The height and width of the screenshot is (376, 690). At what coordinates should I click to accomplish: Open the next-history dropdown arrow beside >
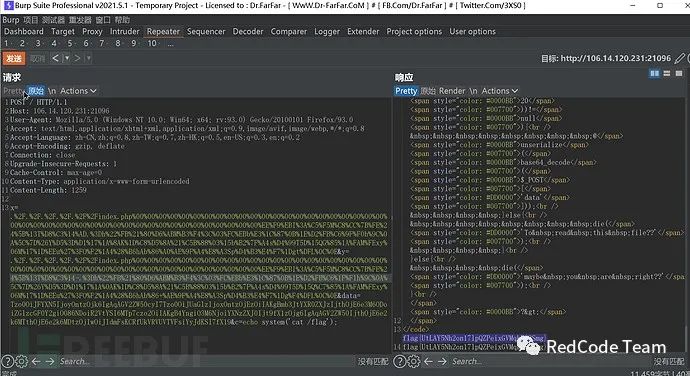[x=88, y=58]
